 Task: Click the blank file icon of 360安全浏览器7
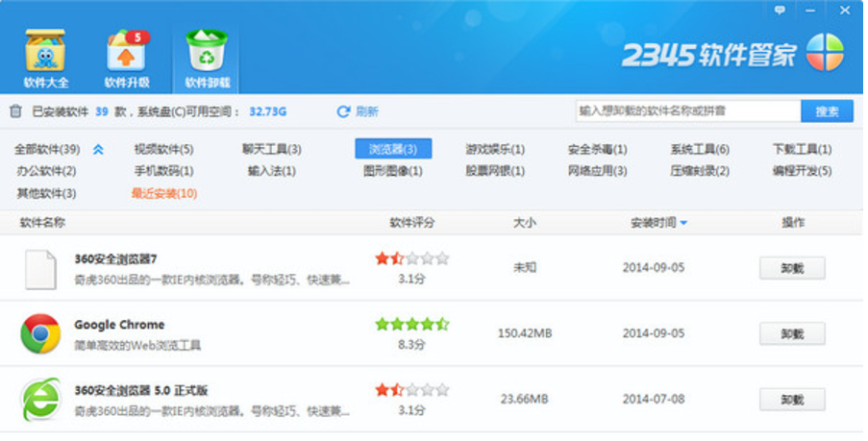[40, 269]
